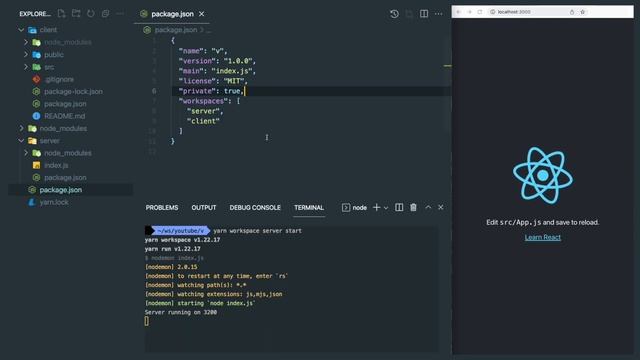Expand server node_modules folder chevron
Image resolution: width=640 pixels, height=360 pixels.
[26, 153]
